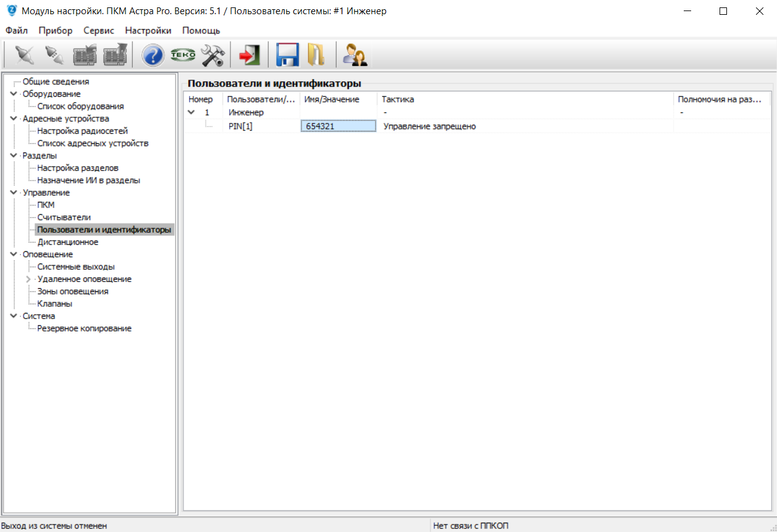Collapse the Управление tree section
The width and height of the screenshot is (777, 532).
tap(14, 193)
